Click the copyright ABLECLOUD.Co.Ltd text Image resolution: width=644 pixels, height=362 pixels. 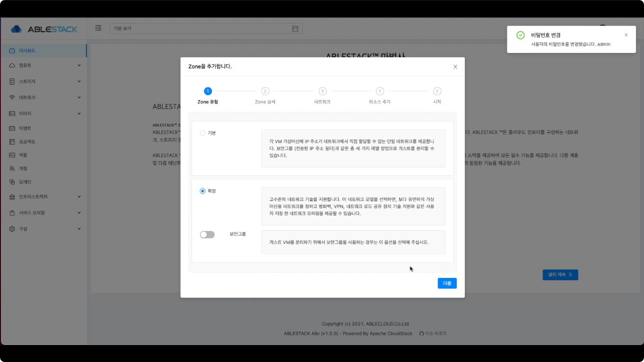pos(365,324)
